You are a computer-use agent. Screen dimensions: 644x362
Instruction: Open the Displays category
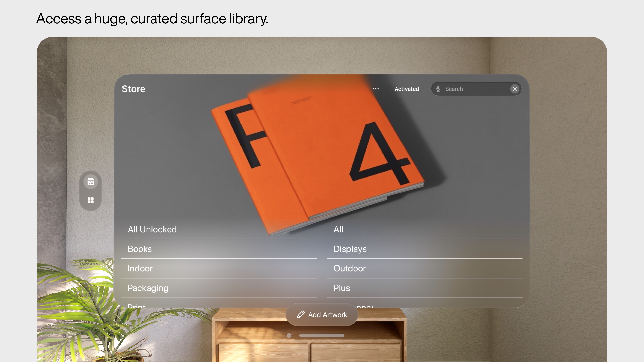pyautogui.click(x=424, y=249)
